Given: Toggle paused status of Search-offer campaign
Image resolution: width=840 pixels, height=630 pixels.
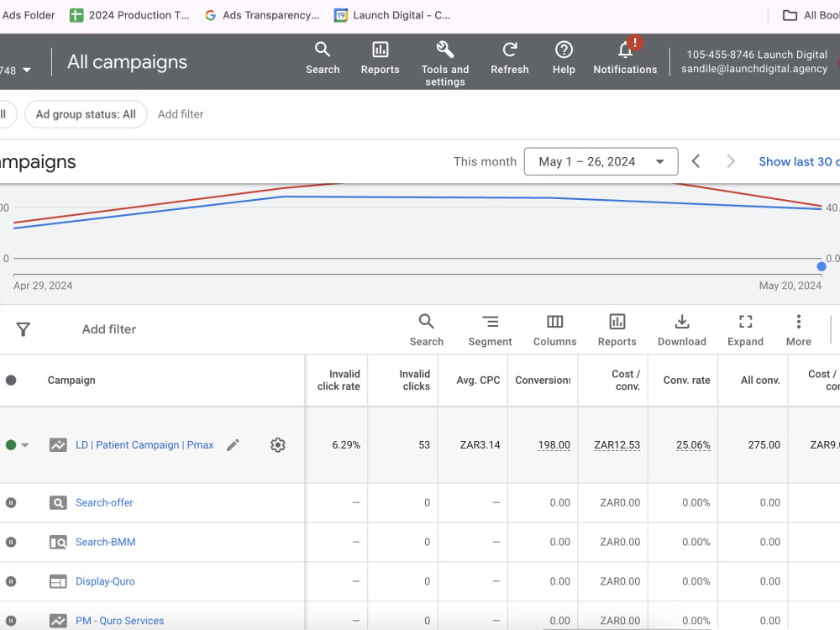Looking at the screenshot, I should point(11,502).
